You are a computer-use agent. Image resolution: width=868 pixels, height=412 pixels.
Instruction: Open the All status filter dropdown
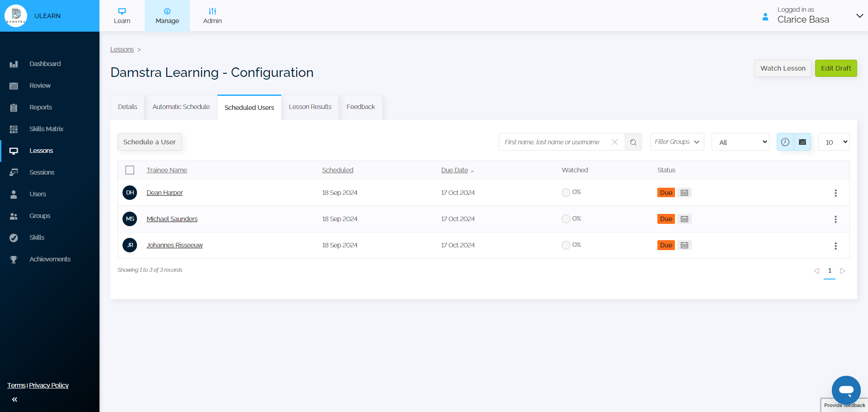coord(740,142)
